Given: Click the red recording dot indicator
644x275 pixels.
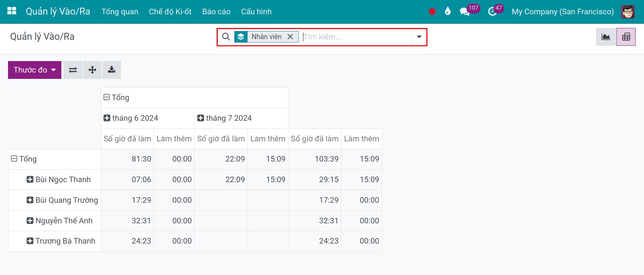Looking at the screenshot, I should click(432, 12).
